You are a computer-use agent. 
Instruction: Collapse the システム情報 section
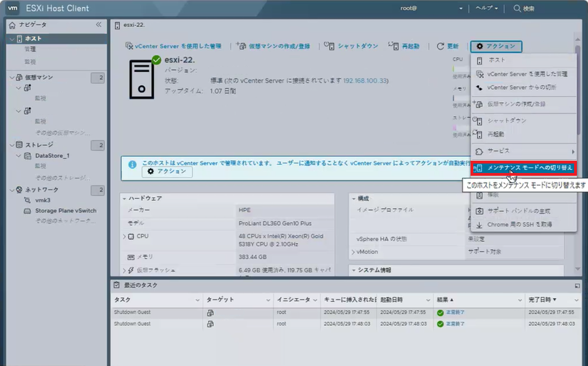[x=353, y=270]
